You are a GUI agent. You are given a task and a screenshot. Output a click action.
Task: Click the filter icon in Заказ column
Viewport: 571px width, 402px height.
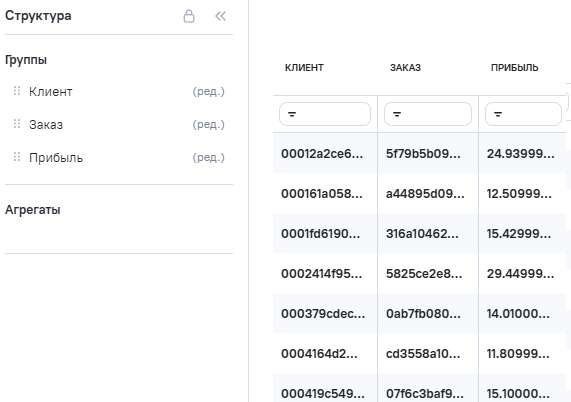[x=397, y=114]
